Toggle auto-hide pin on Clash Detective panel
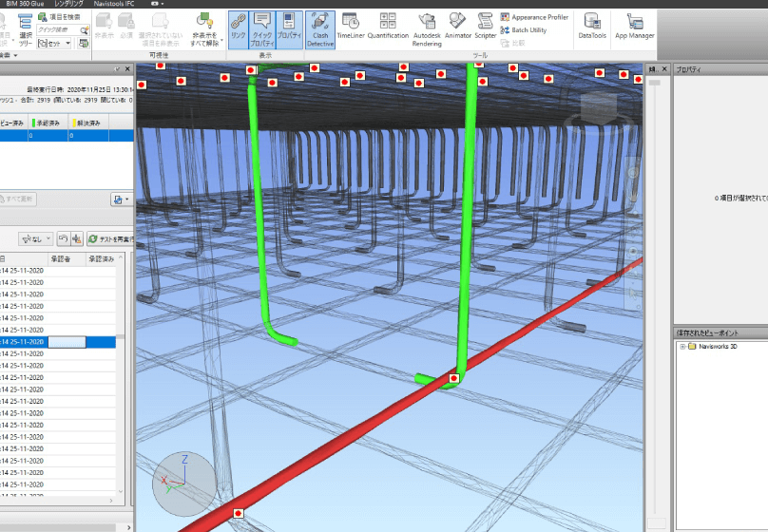768x532 pixels. (x=117, y=69)
